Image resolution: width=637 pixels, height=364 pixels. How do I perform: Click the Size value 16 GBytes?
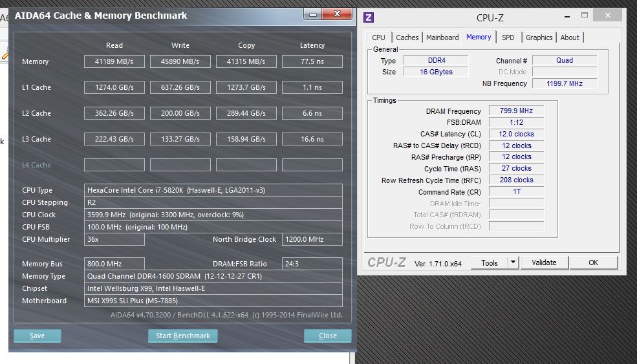pyautogui.click(x=436, y=72)
